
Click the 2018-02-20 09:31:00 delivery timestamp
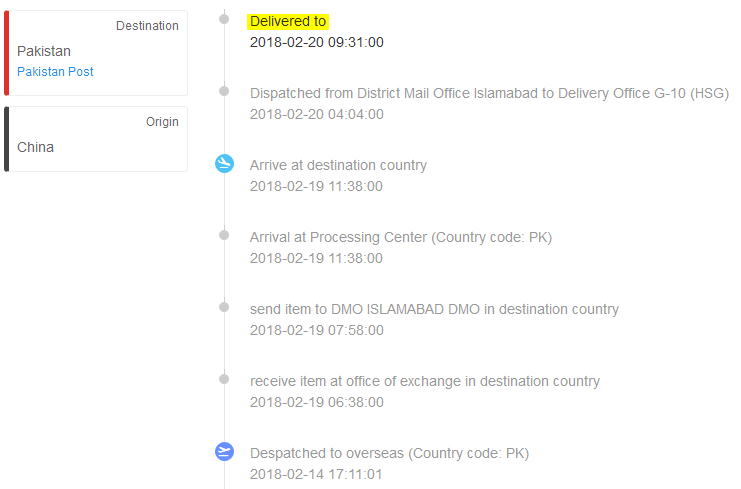317,42
